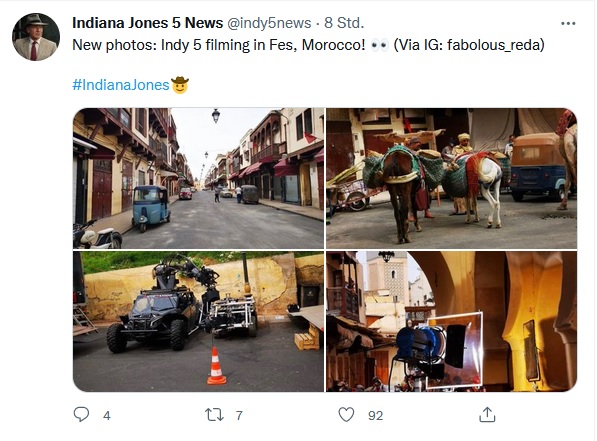Like the tweet with heart icon

[x=346, y=414]
